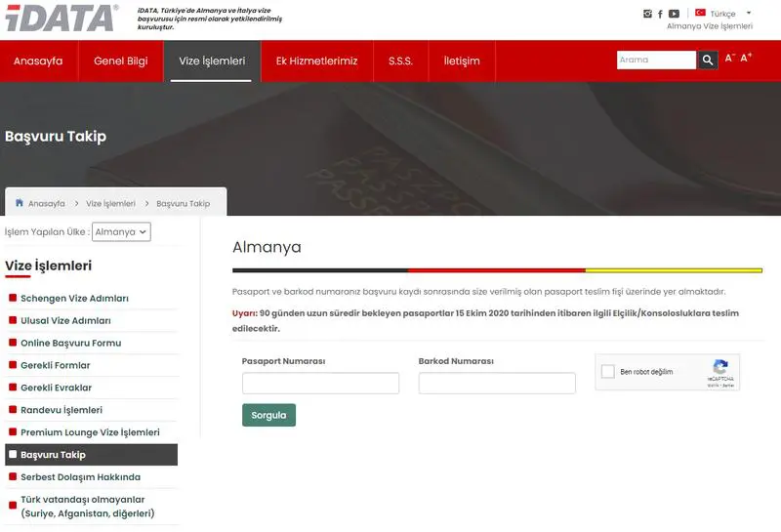The height and width of the screenshot is (532, 781).
Task: Select the Vize İşlemleri menu tab
Action: [x=212, y=61]
